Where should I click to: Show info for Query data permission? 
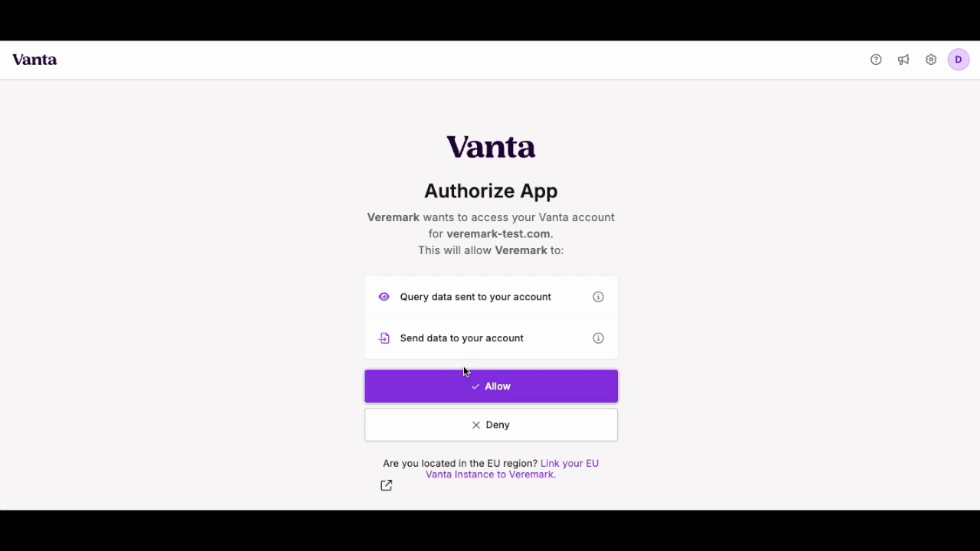click(x=598, y=297)
